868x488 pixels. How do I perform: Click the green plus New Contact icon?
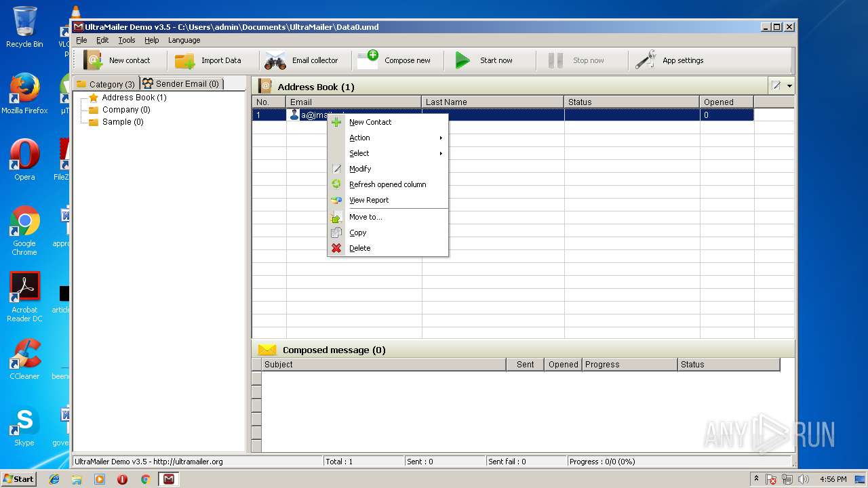point(336,122)
